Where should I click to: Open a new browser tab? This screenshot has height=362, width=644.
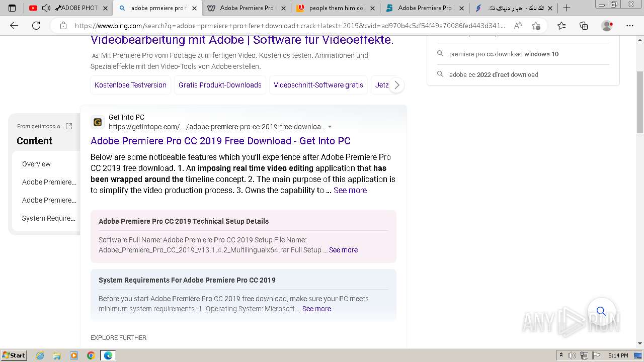pyautogui.click(x=567, y=8)
